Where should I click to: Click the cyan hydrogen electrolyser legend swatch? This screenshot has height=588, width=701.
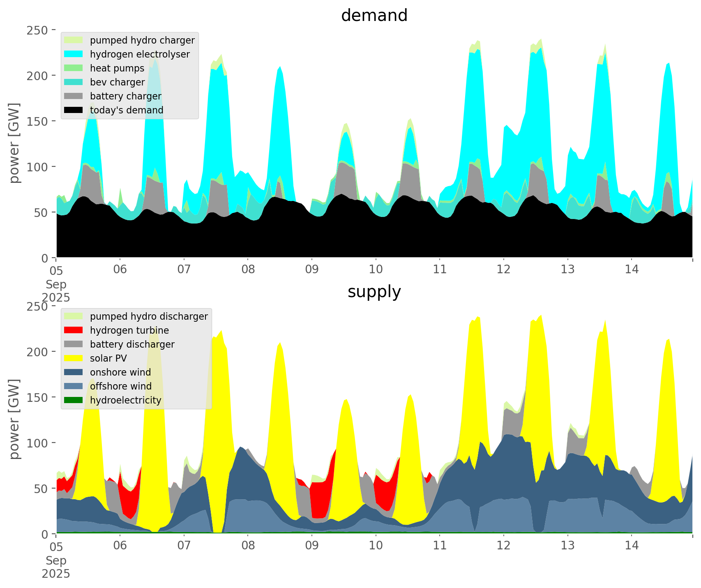point(74,54)
